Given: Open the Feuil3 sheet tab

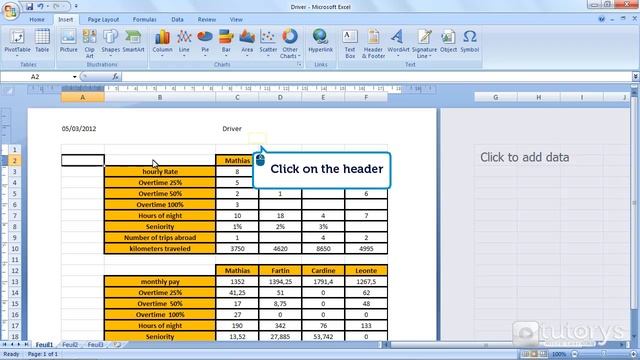Looking at the screenshot, I should [96, 345].
